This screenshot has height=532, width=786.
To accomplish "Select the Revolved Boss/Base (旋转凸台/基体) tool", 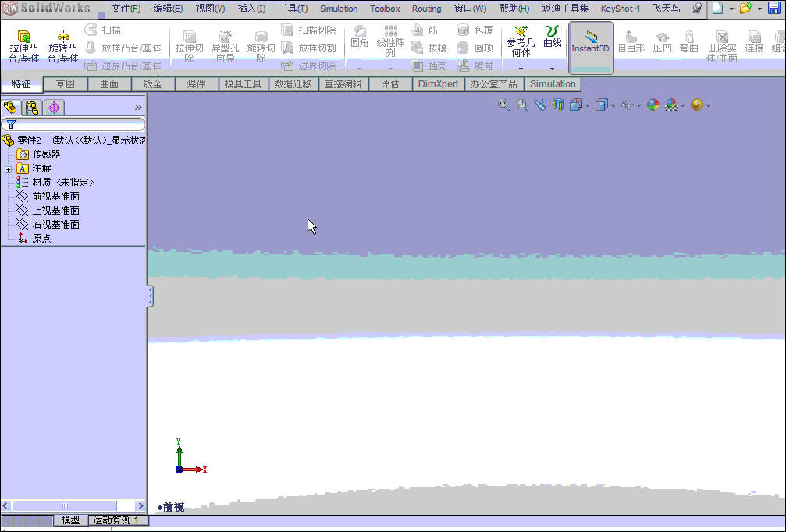I will (x=63, y=47).
